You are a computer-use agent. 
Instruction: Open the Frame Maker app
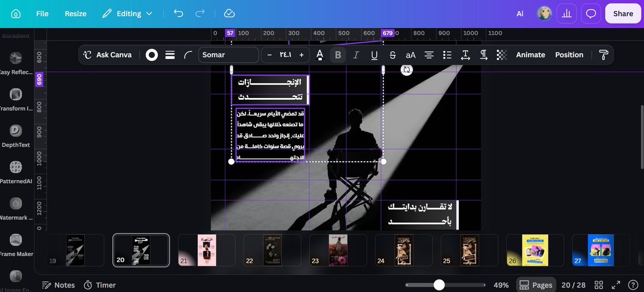tap(16, 245)
